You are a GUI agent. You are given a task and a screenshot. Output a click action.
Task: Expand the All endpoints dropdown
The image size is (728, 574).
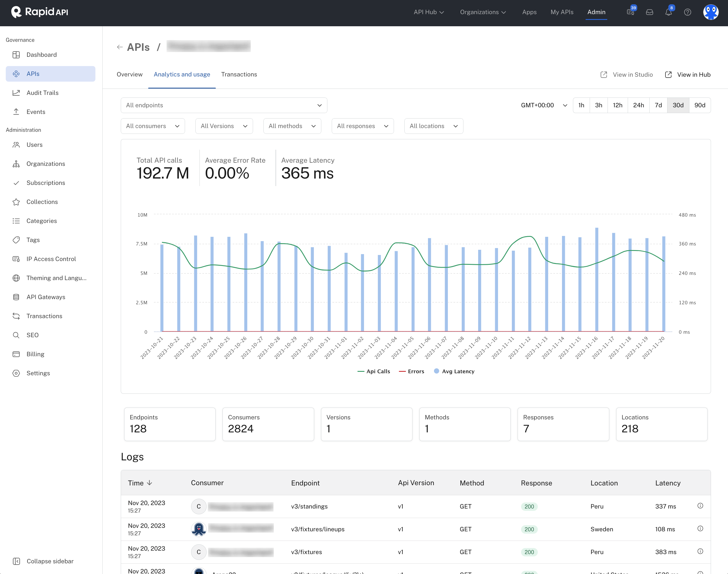tap(224, 105)
